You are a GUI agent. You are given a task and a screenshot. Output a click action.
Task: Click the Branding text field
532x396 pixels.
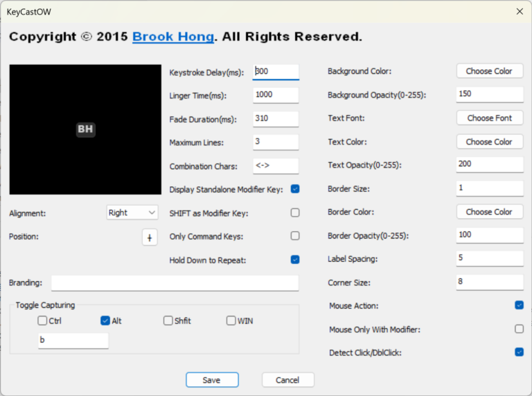click(175, 283)
